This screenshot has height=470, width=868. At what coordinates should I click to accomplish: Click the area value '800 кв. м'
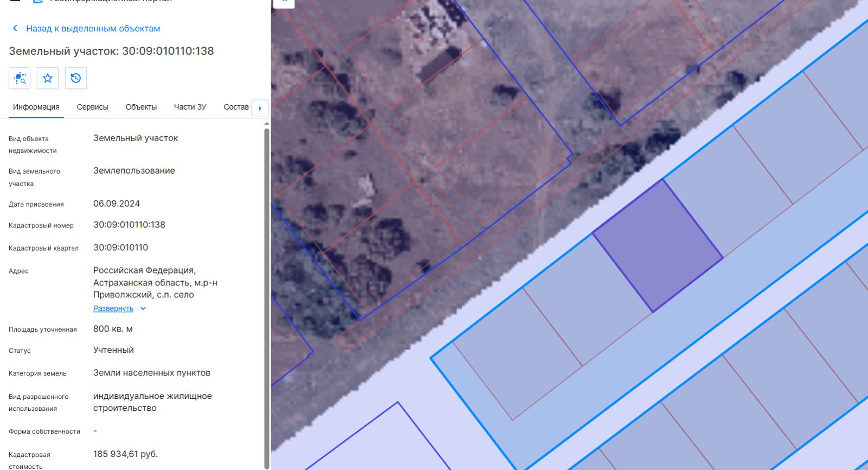(x=113, y=329)
